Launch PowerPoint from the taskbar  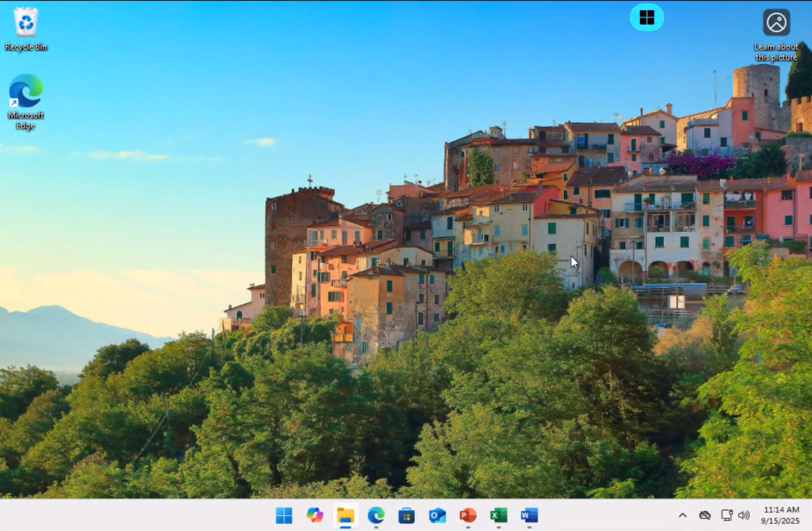click(468, 515)
